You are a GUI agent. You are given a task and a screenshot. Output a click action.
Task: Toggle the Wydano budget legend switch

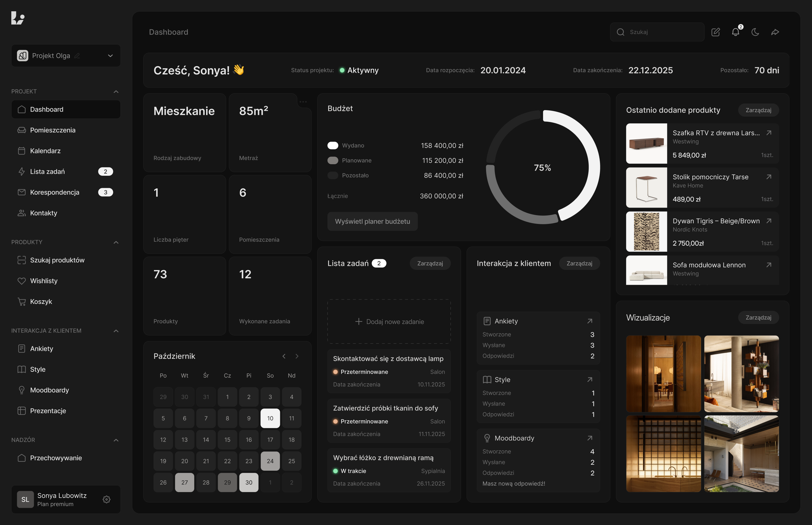333,146
